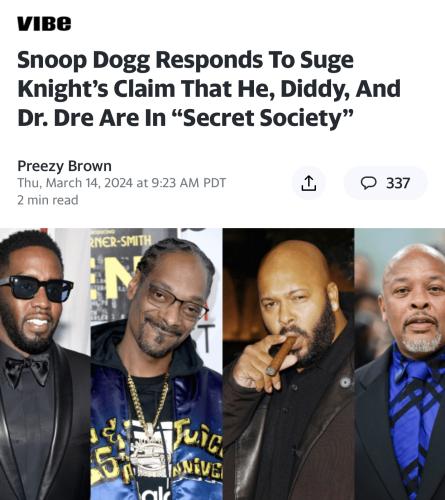Open author Preezy Brown's page
The height and width of the screenshot is (500, 445).
coord(64,166)
